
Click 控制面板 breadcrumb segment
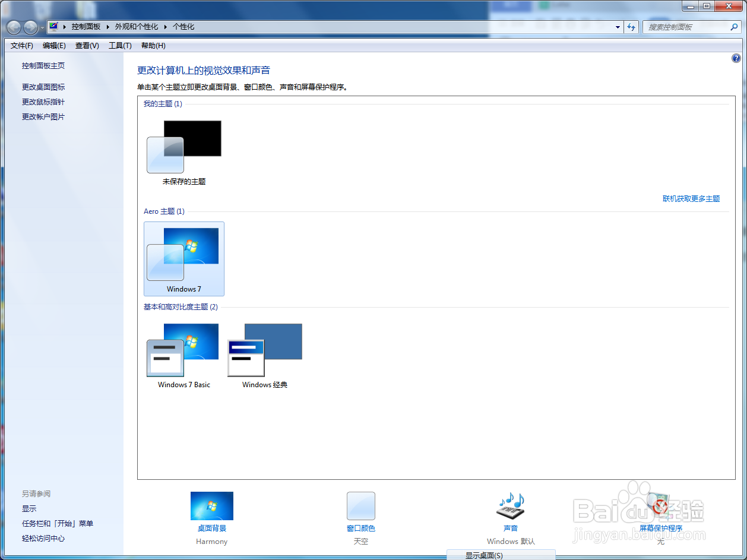tap(86, 27)
